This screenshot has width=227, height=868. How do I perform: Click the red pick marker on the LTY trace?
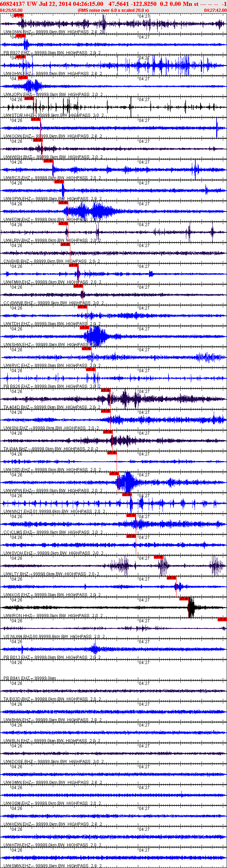click(159, 557)
